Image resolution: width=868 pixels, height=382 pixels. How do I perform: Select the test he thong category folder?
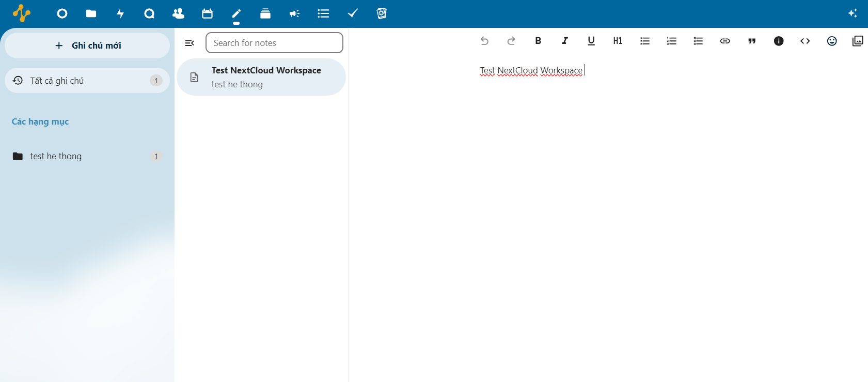point(87,156)
